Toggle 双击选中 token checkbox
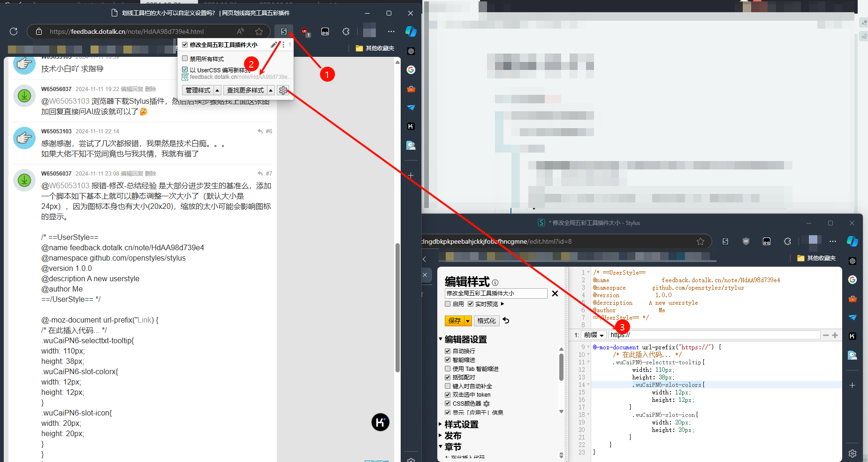The height and width of the screenshot is (462, 868). [448, 394]
